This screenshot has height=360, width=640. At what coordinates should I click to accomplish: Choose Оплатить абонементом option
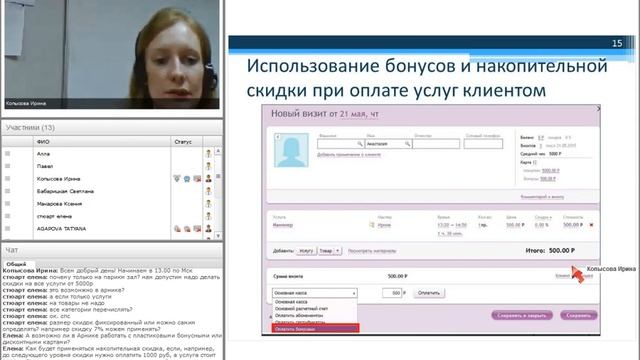point(315,316)
